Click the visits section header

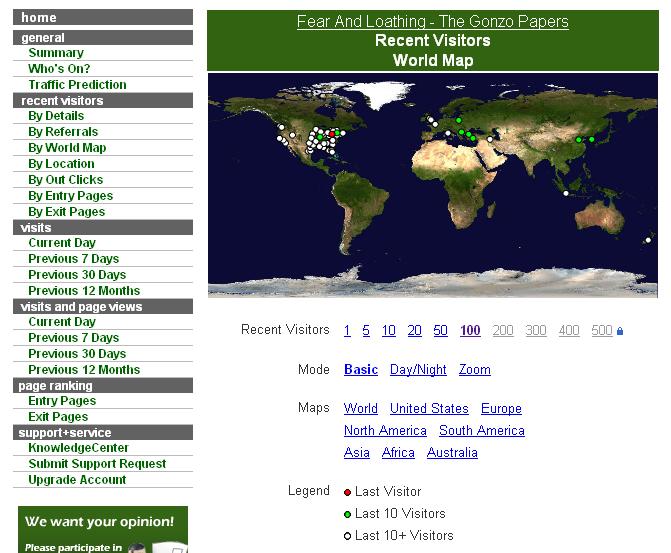pos(103,227)
